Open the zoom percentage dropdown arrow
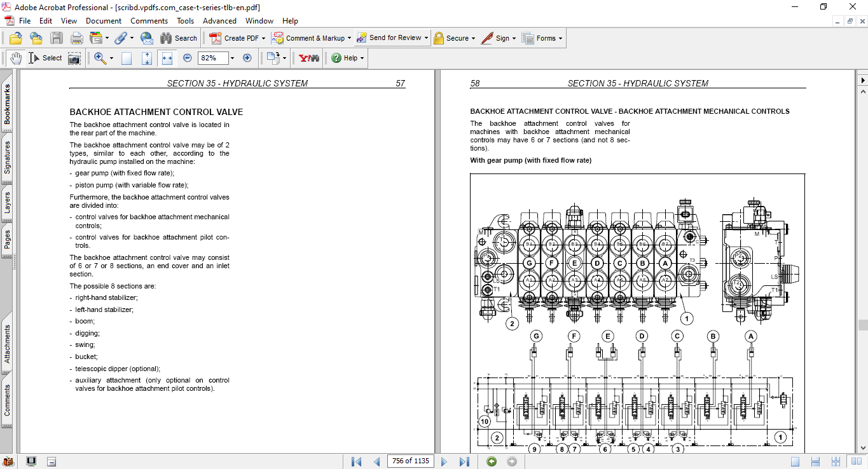The width and height of the screenshot is (868, 469). (x=232, y=58)
